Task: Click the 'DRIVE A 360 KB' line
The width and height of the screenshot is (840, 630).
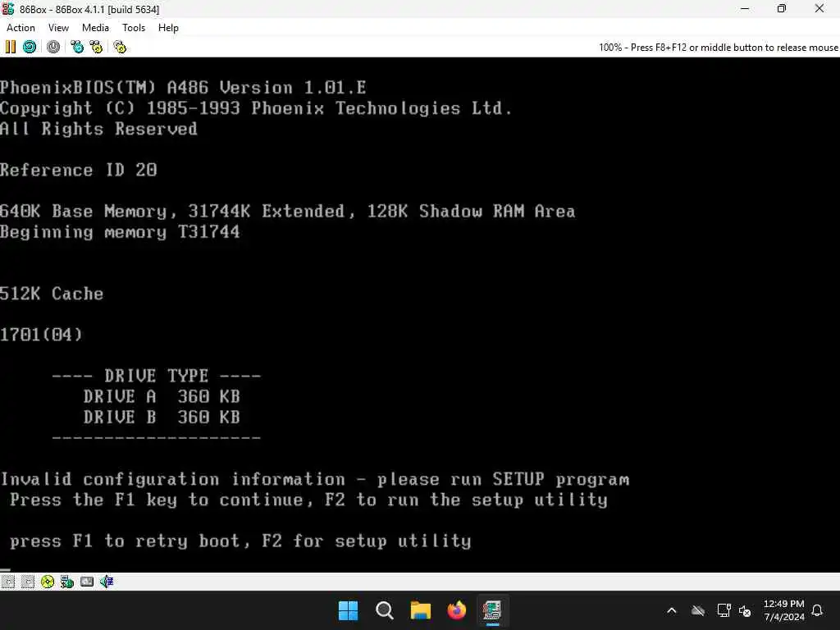Action: [x=162, y=396]
